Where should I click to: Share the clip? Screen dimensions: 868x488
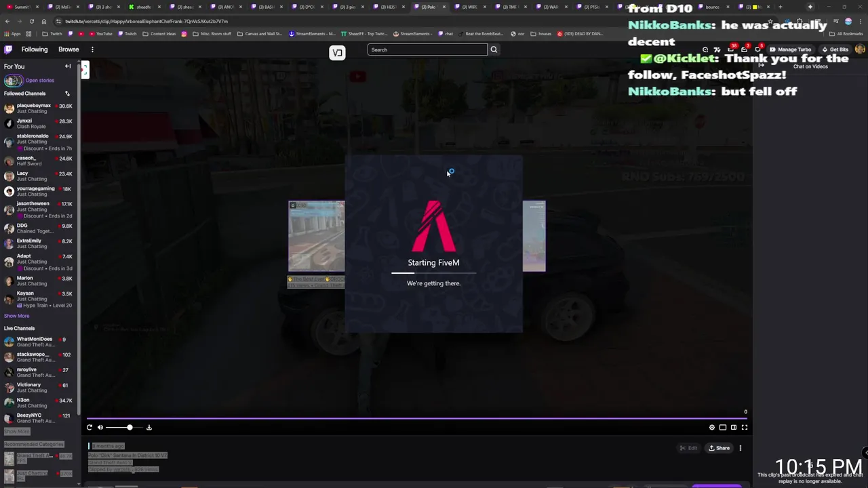coord(719,448)
